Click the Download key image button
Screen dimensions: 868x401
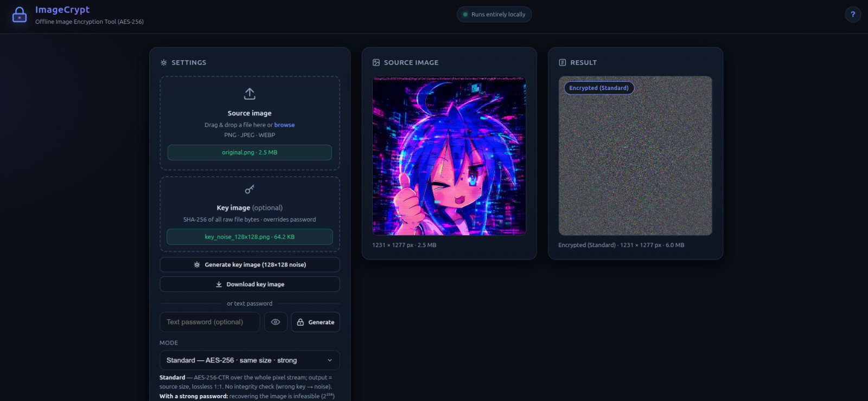tap(250, 284)
